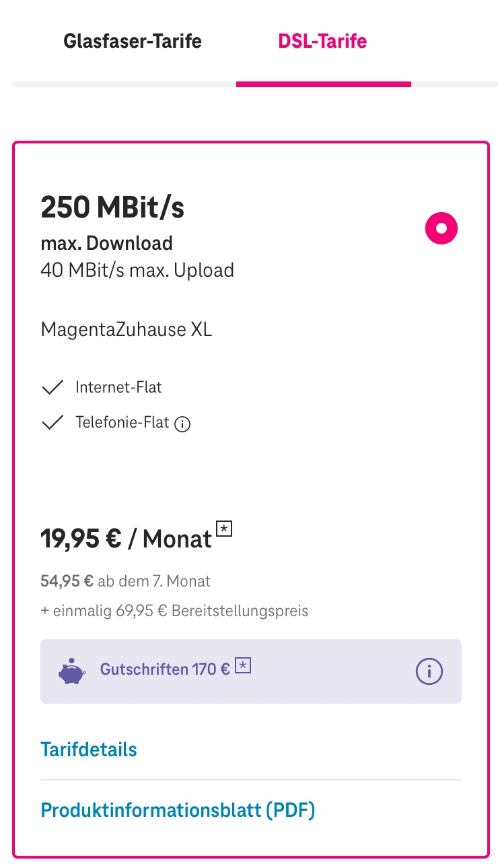Click the 40 MBit/s max. Upload text
Viewport: 498px width, 868px height.
(137, 271)
